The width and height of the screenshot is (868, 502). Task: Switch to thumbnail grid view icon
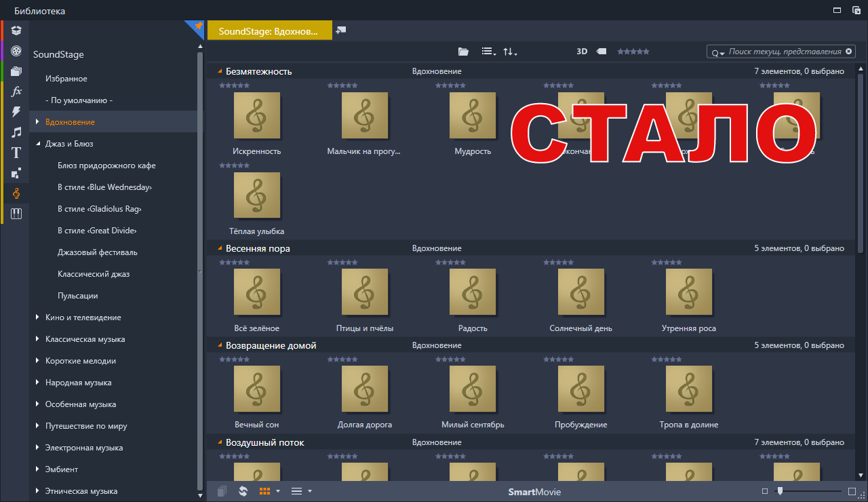[265, 491]
